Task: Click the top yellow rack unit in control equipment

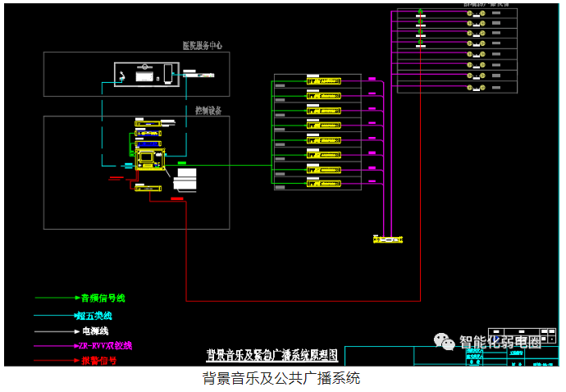Action: [148, 122]
